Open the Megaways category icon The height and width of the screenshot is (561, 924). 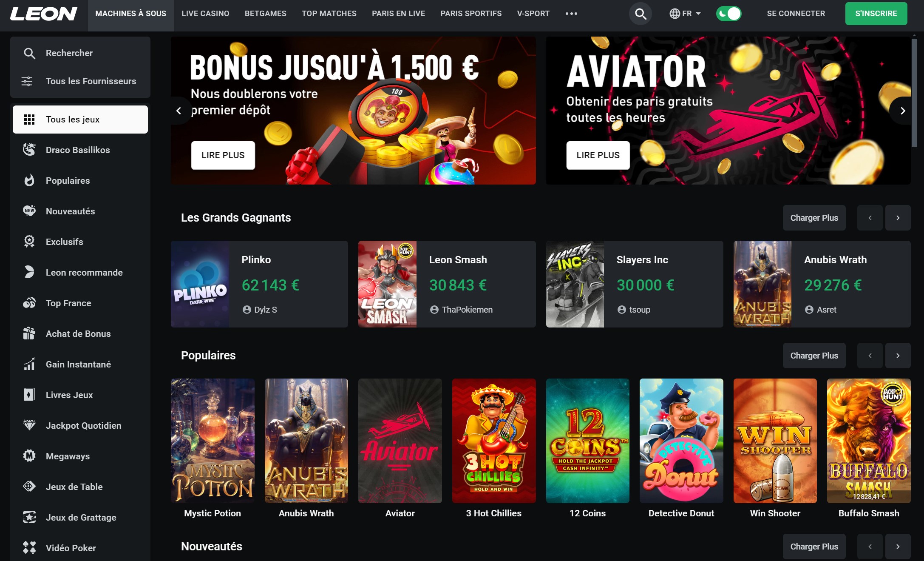pos(29,456)
